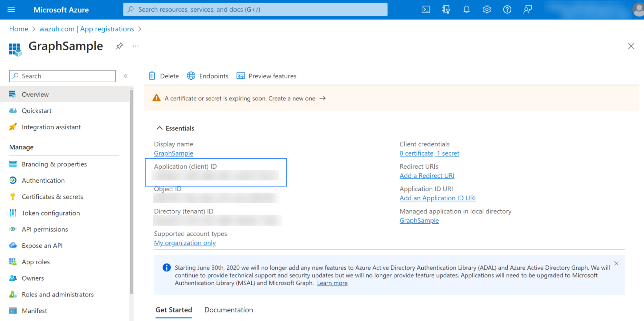644x321 pixels.
Task: Click the Add a Redirect URI link
Action: point(427,176)
